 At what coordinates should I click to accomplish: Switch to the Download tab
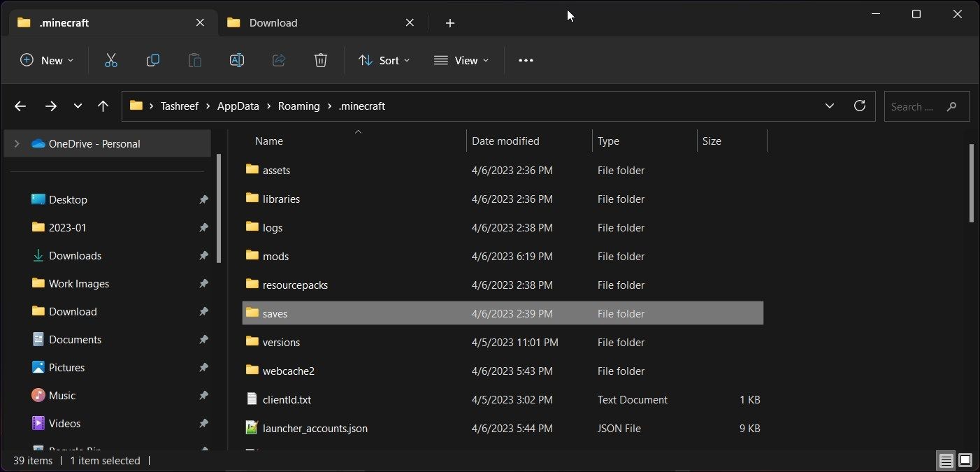click(x=322, y=22)
